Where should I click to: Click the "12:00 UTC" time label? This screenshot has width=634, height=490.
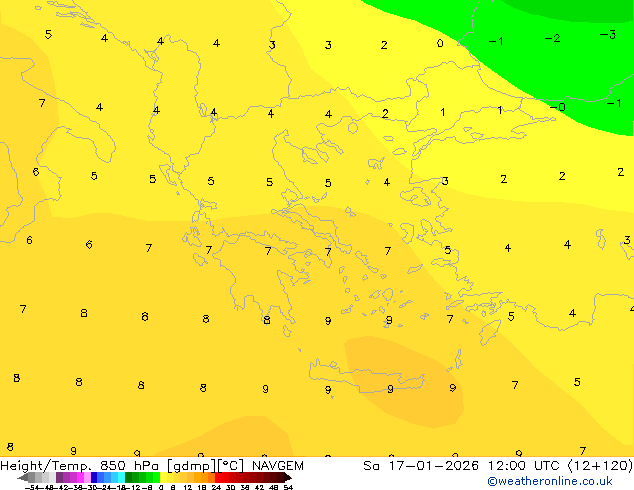tap(524, 466)
